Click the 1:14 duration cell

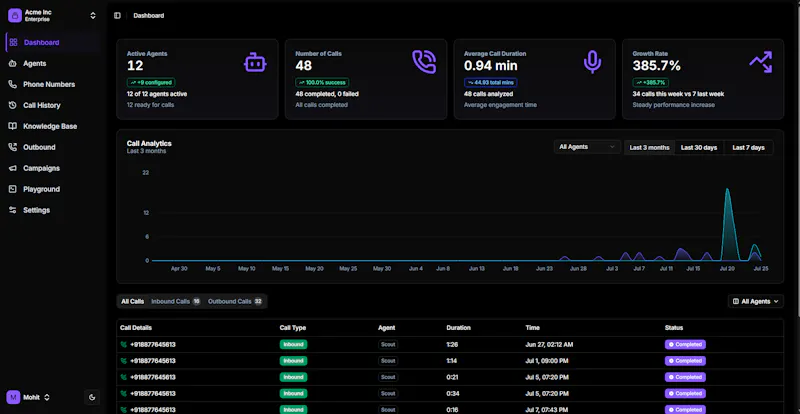[452, 361]
